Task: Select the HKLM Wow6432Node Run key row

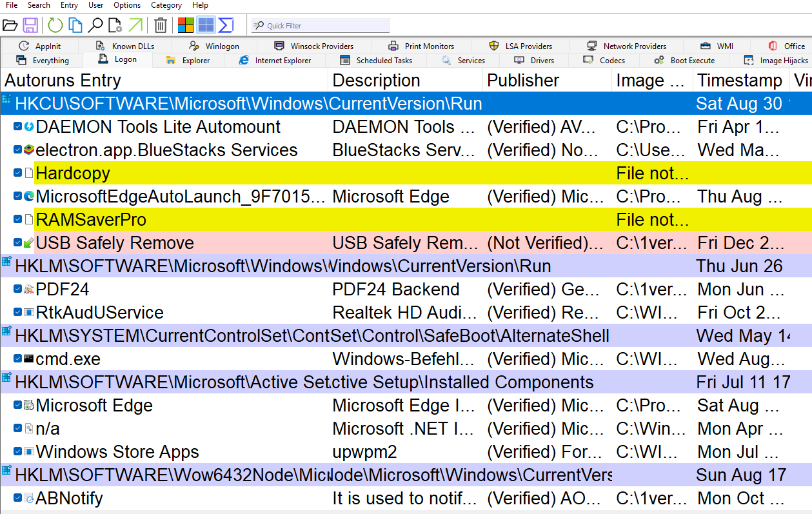Action: coord(406,475)
